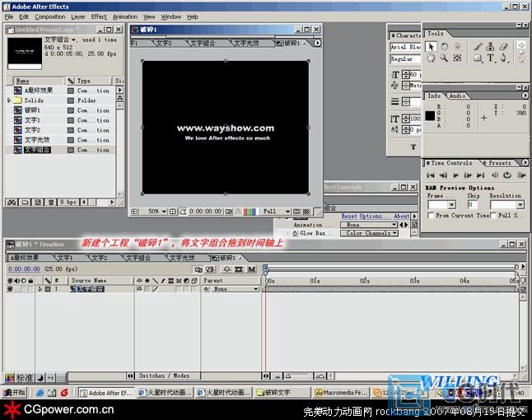This screenshot has width=532, height=420.
Task: Toggle Frame Blending button in Timeline
Action: (239, 269)
